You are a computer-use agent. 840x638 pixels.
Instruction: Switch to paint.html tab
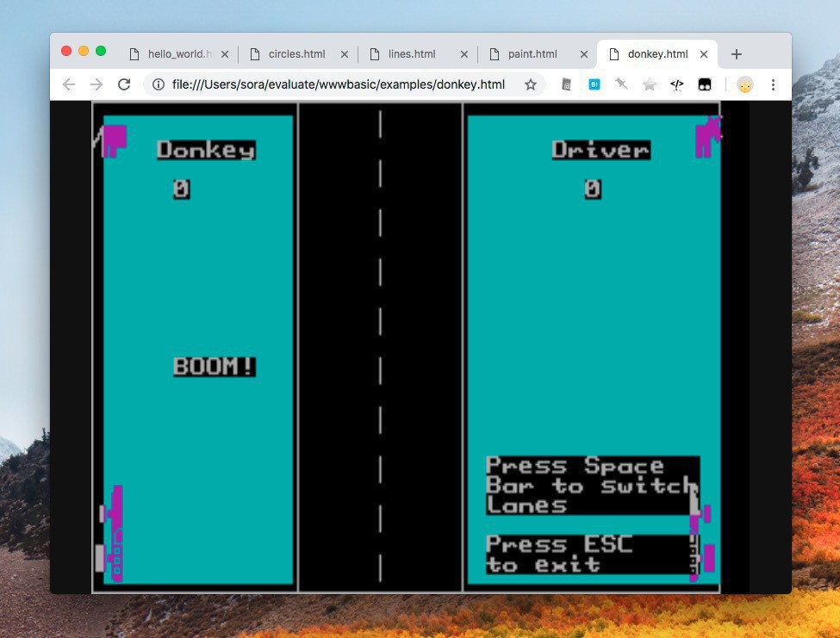[538, 54]
